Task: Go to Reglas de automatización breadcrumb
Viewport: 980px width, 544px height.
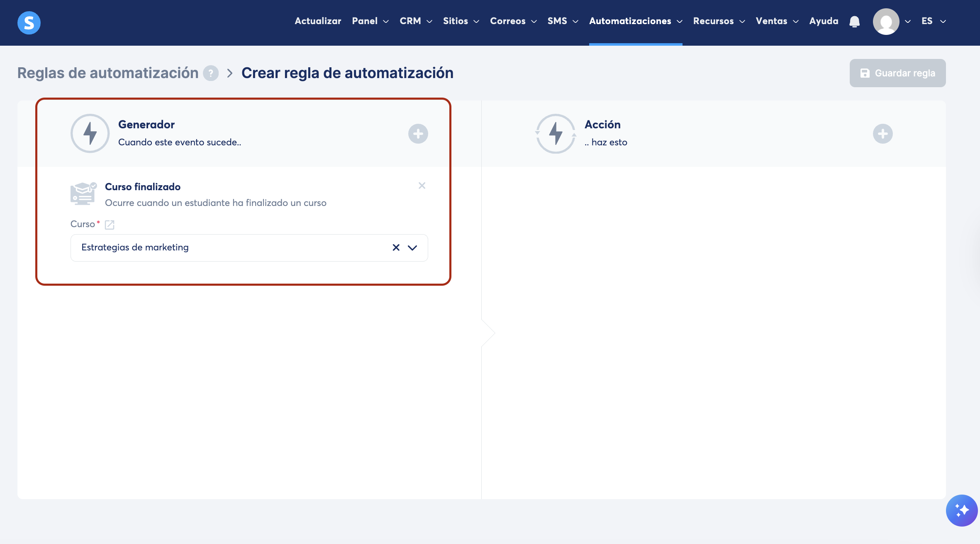Action: coord(108,73)
